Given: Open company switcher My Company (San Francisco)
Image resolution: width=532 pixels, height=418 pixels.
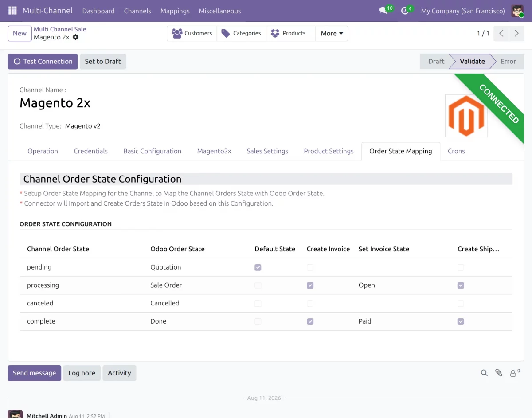Looking at the screenshot, I should (x=463, y=11).
